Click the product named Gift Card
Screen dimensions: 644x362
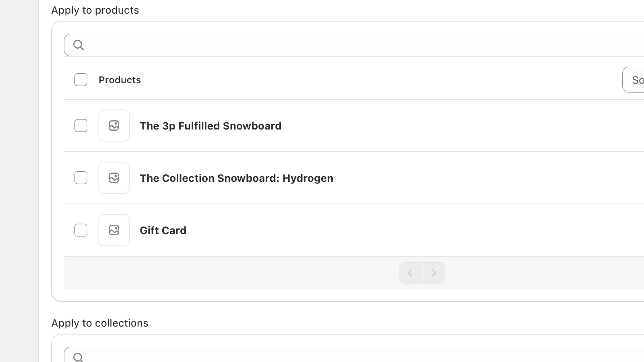click(163, 230)
